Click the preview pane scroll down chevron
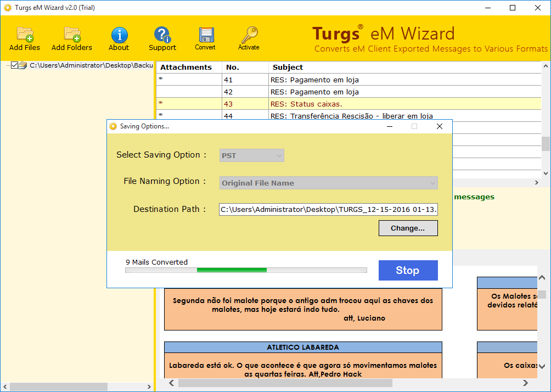The height and width of the screenshot is (392, 551). (542, 366)
